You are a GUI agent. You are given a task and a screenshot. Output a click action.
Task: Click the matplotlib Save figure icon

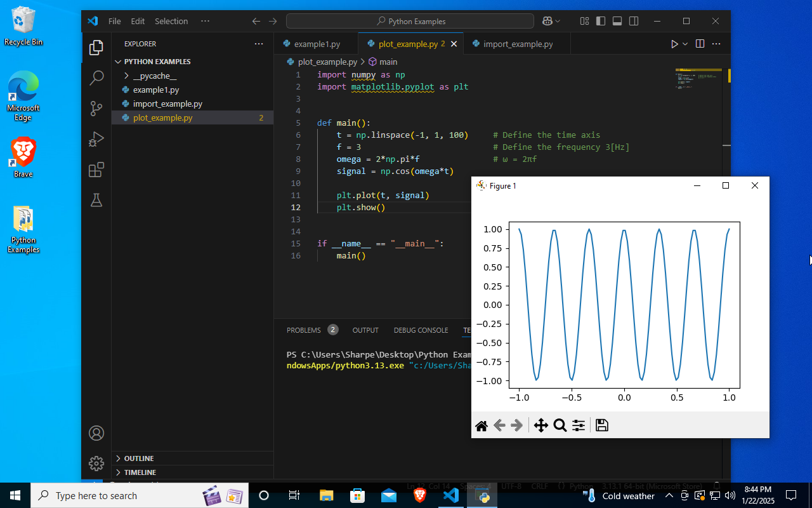[x=602, y=425]
